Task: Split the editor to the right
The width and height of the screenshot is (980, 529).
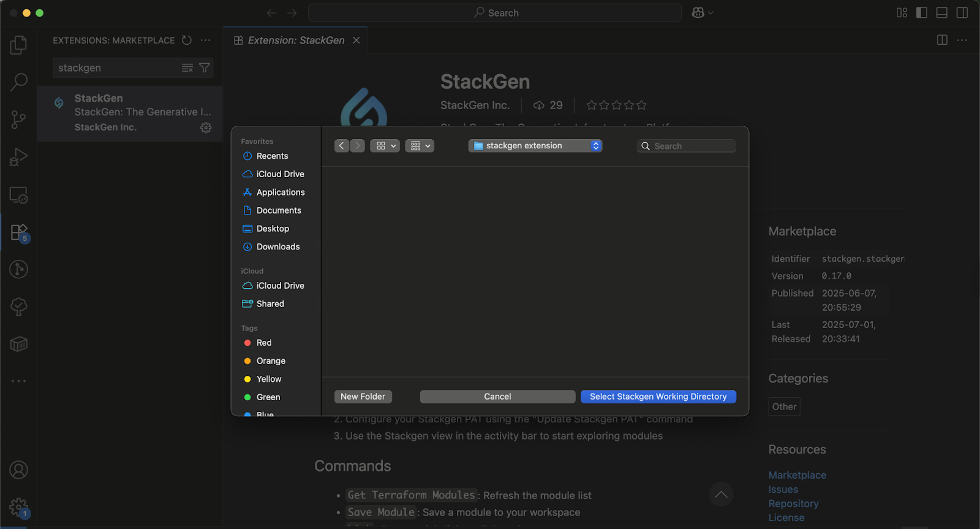Action: 942,40
